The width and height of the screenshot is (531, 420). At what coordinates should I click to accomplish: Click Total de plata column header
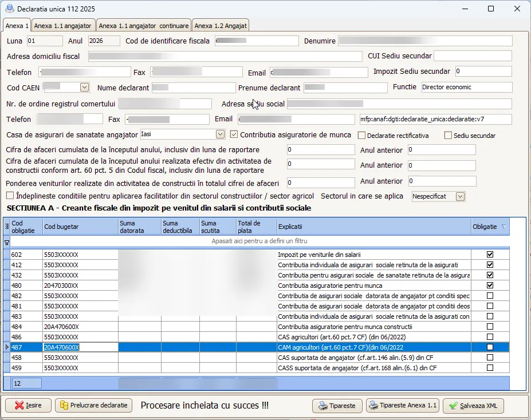(x=257, y=227)
